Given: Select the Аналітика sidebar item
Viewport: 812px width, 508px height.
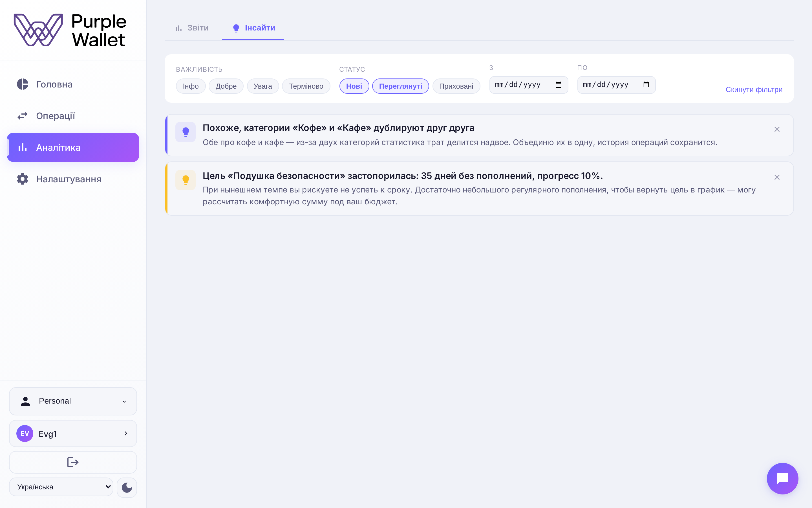Looking at the screenshot, I should [x=73, y=147].
